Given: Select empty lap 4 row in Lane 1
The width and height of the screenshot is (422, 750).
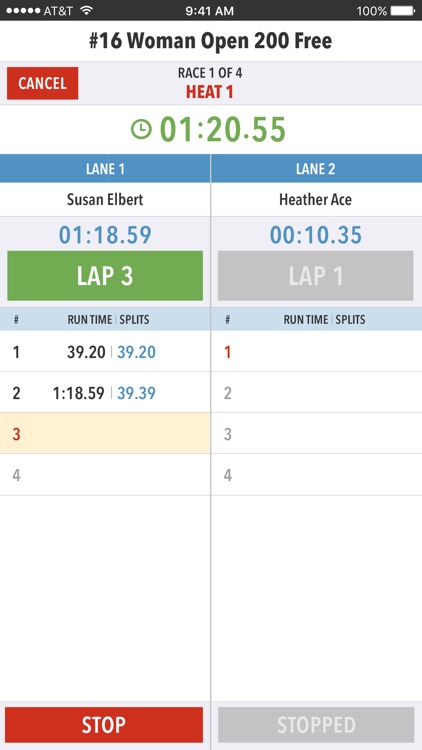Looking at the screenshot, I should point(105,474).
